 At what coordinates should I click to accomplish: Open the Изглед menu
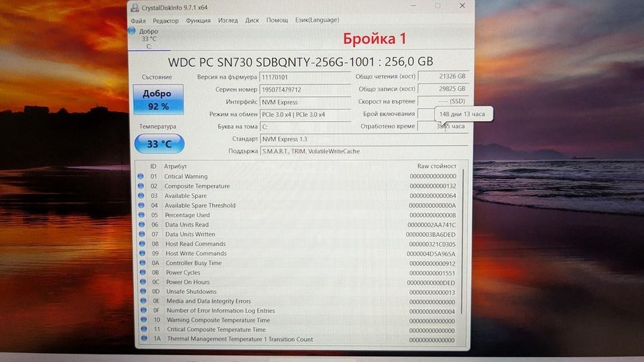tap(228, 20)
